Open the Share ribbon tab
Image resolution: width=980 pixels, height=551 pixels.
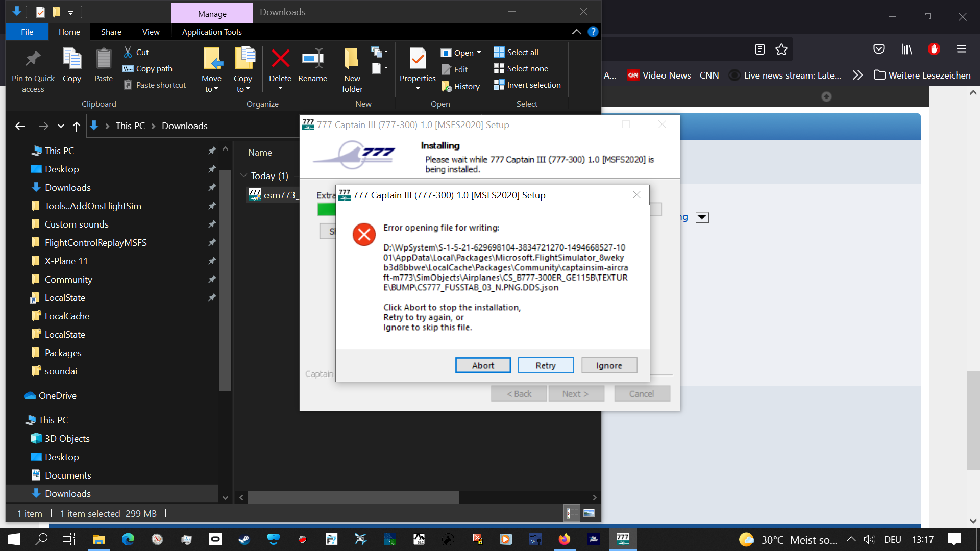tap(111, 32)
